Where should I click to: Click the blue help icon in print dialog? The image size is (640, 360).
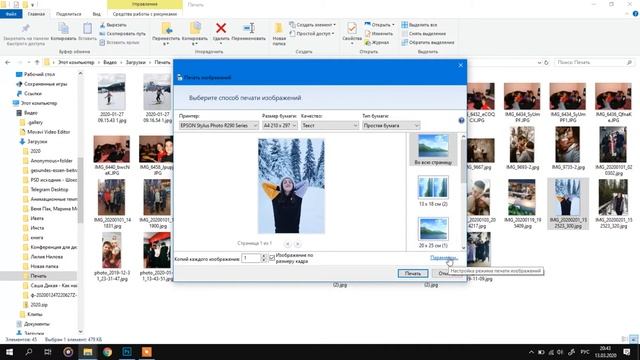pyautogui.click(x=461, y=120)
